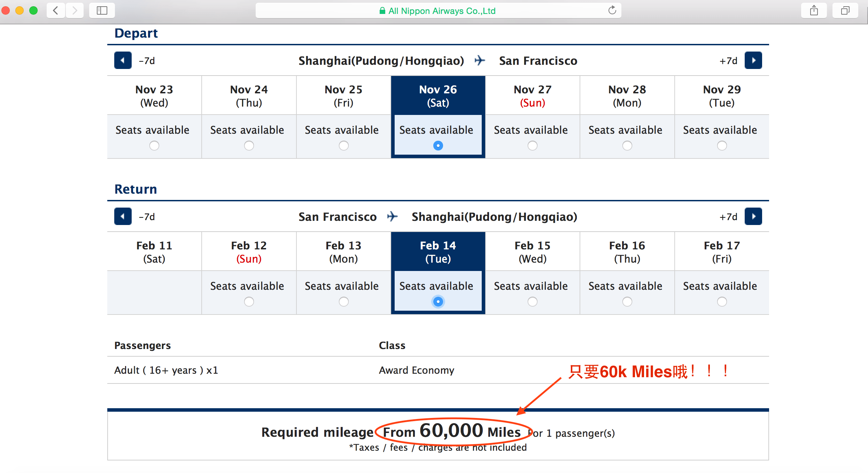The height and width of the screenshot is (473, 868).
Task: Click the departure -7d label
Action: pos(147,61)
